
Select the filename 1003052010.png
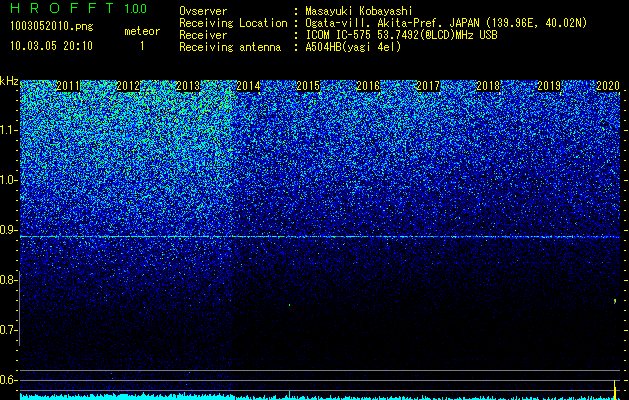click(x=52, y=26)
